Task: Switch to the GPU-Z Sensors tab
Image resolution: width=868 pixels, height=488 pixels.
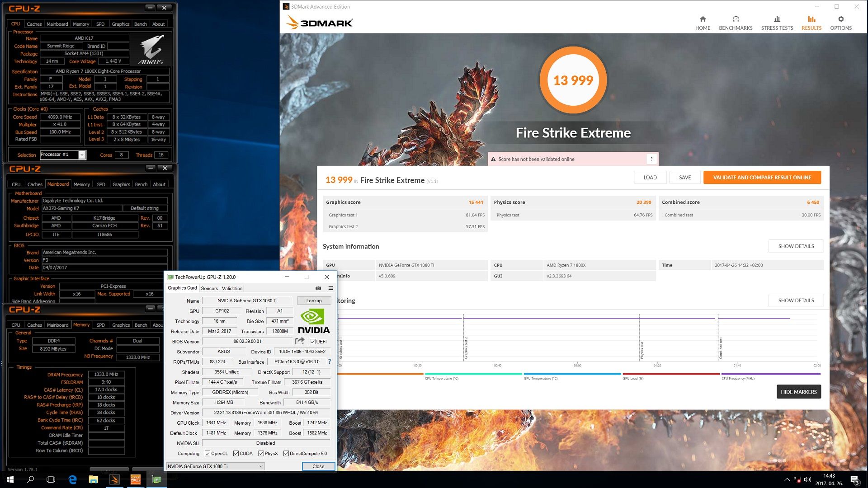Action: coord(209,288)
